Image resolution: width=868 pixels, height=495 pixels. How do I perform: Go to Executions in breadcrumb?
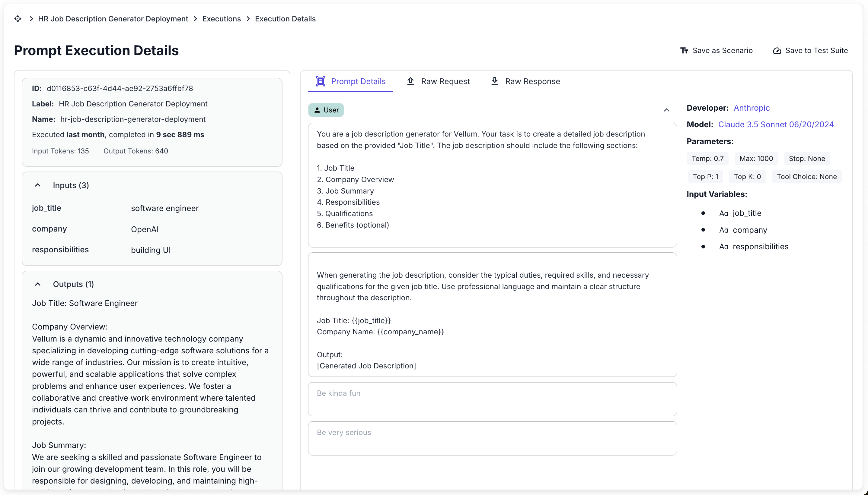[221, 19]
